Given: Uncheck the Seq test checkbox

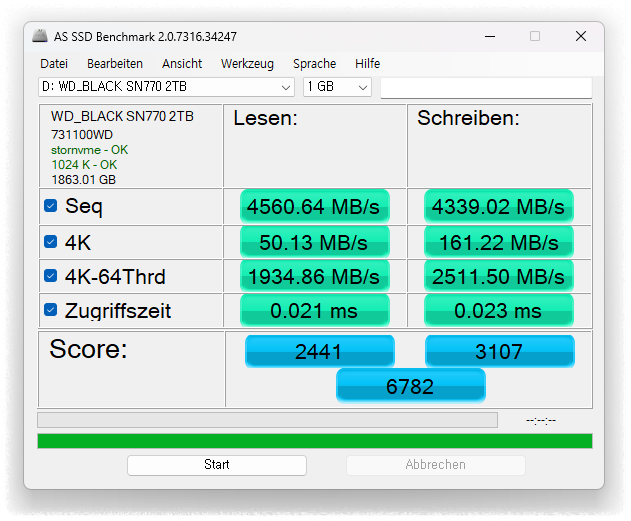Looking at the screenshot, I should click(x=50, y=206).
